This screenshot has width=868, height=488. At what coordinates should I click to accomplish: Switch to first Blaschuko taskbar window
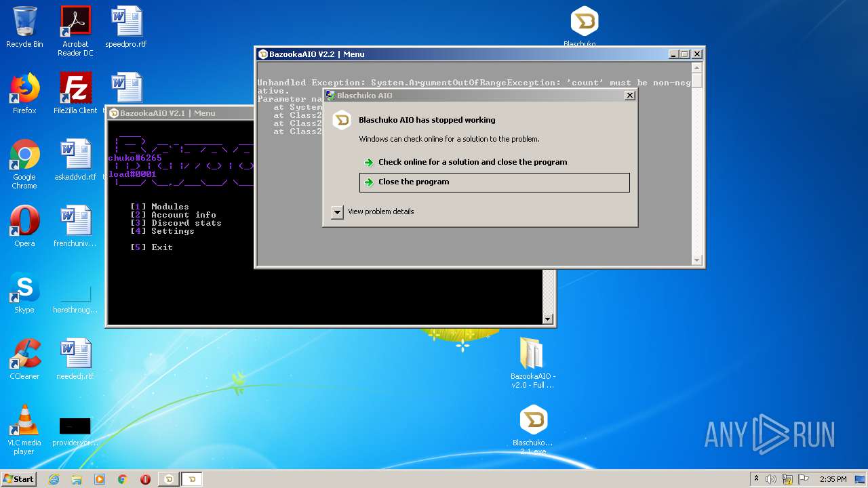click(x=169, y=479)
